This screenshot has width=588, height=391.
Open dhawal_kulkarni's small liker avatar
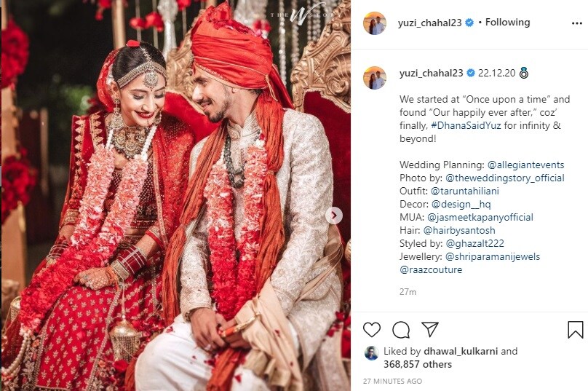coord(371,353)
